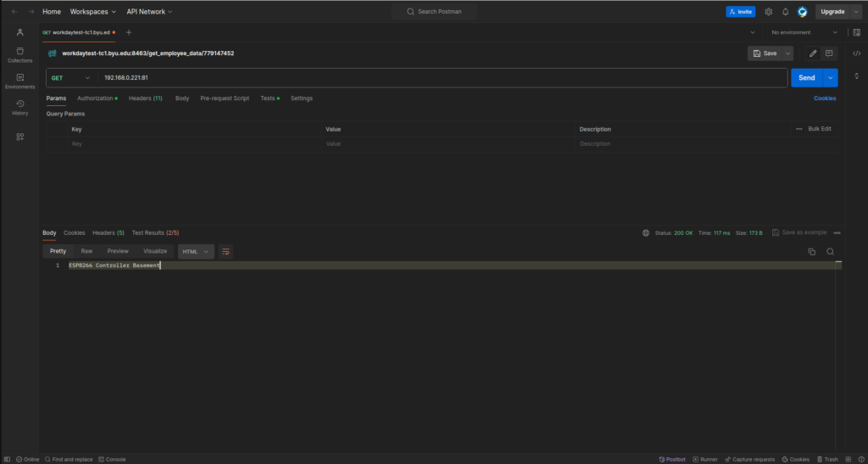This screenshot has height=464, width=868.
Task: Open Console in the status bar
Action: (112, 460)
